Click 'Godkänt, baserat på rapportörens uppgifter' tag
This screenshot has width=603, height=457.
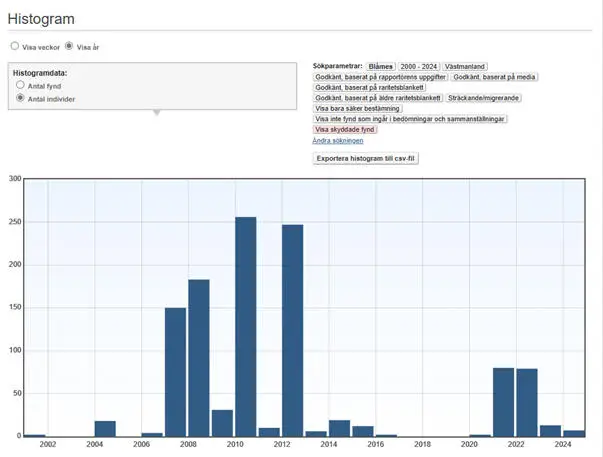click(380, 76)
